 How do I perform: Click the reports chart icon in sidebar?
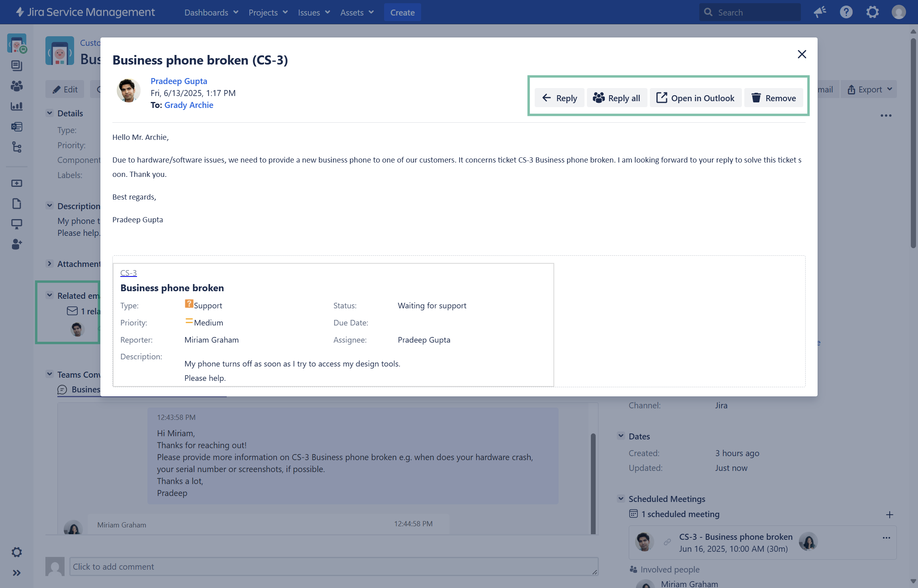click(16, 106)
